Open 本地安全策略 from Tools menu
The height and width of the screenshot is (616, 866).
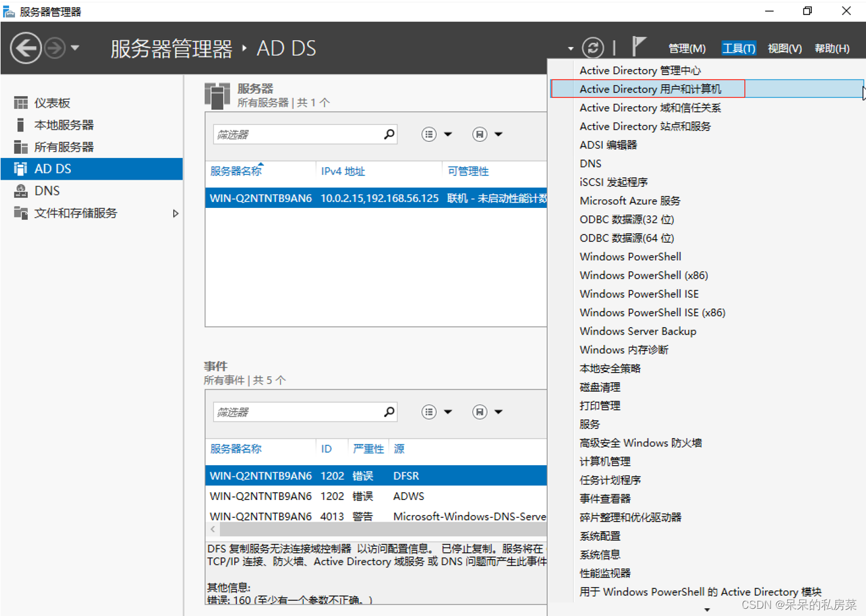[x=610, y=369]
